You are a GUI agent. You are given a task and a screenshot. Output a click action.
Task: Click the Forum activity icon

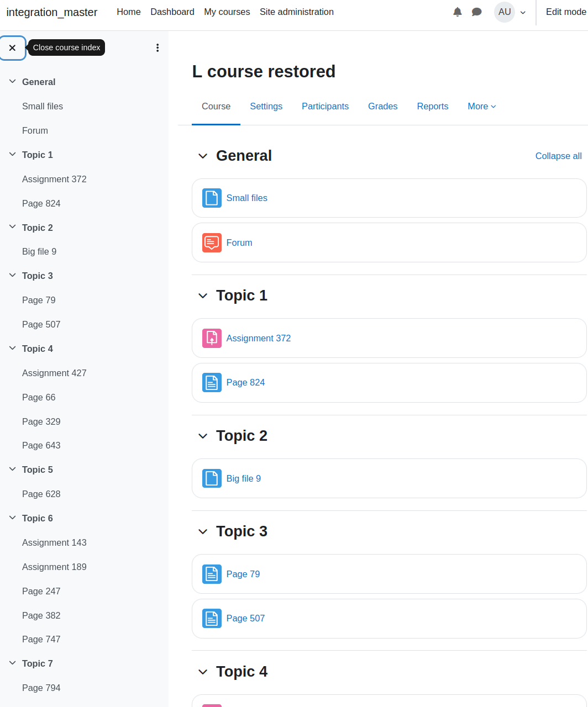click(x=212, y=242)
